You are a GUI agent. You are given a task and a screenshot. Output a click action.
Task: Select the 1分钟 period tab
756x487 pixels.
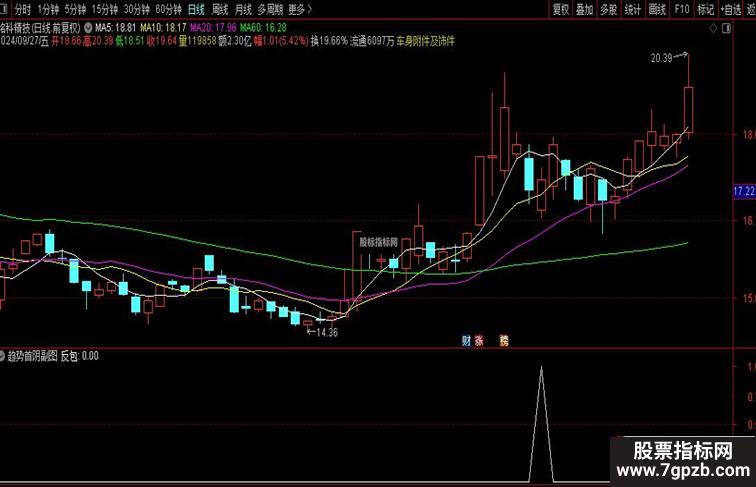[48, 9]
